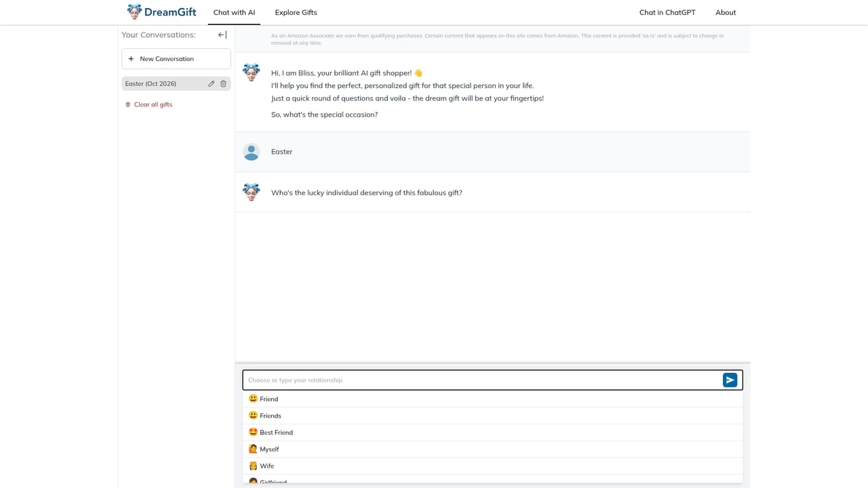The image size is (868, 488).
Task: Click the DreamGift logo
Action: click(161, 12)
